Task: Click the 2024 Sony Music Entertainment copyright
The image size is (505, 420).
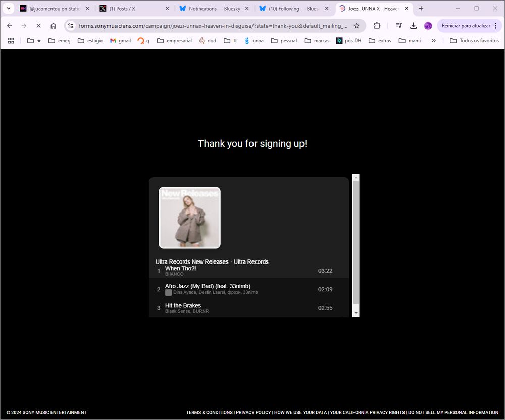Action: tap(46, 412)
